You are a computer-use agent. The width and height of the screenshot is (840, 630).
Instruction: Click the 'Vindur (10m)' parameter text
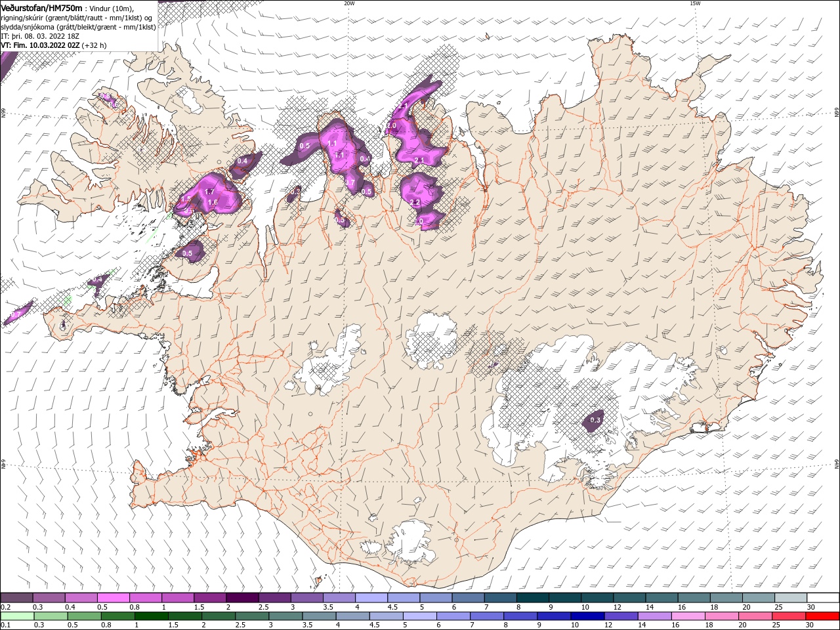(x=111, y=9)
